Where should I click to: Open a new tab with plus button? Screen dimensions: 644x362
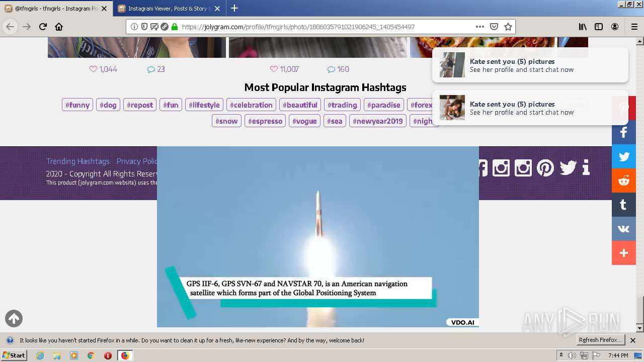[234, 8]
